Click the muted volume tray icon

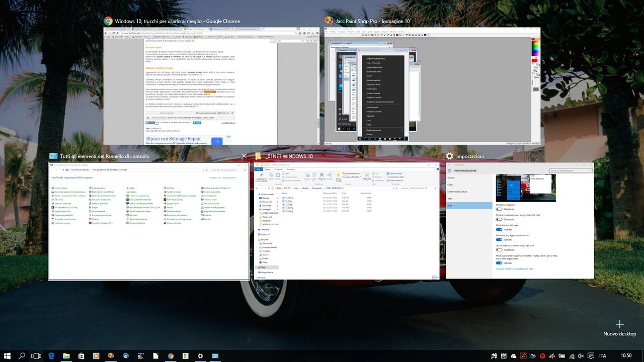click(x=581, y=355)
